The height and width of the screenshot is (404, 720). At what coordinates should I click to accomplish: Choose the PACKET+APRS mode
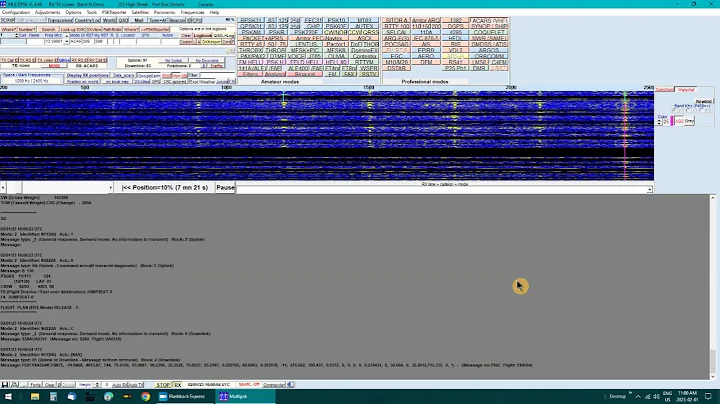point(262,38)
